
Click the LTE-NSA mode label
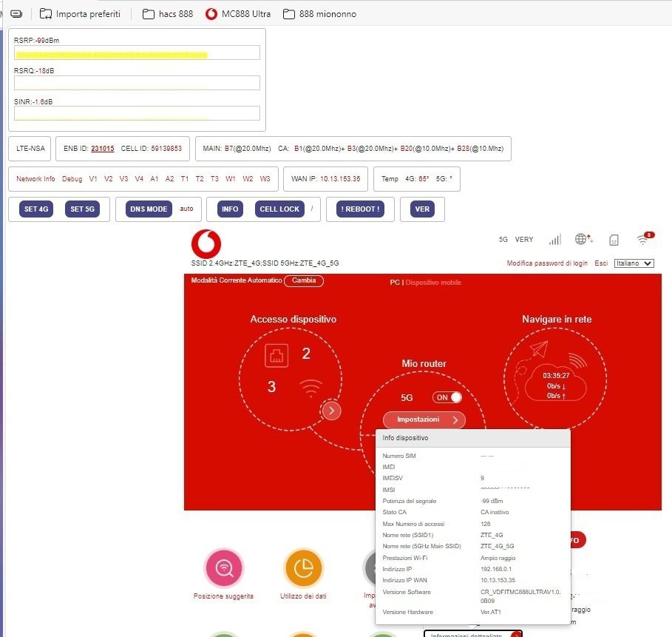[30, 149]
